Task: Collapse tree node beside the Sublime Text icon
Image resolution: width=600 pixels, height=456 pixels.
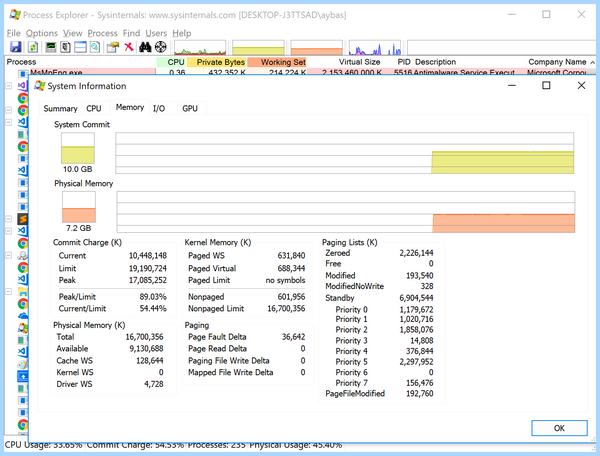Action: (x=8, y=219)
